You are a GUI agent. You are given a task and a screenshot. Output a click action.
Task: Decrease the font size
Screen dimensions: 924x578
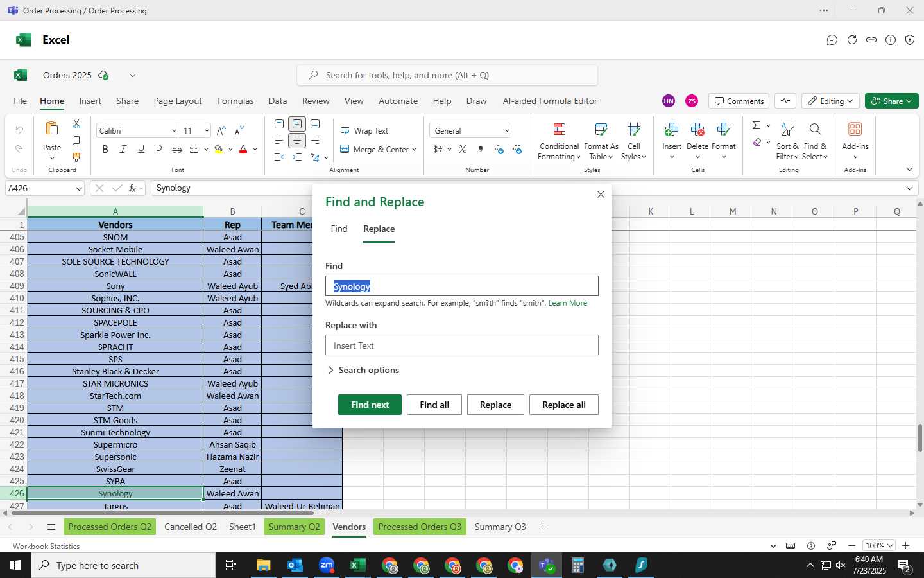tap(239, 130)
